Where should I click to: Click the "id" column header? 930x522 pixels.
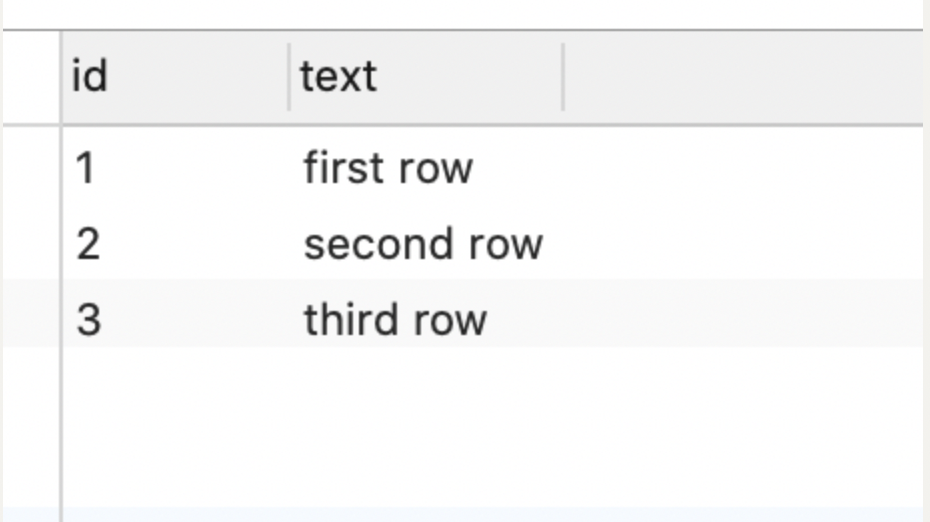coord(176,77)
